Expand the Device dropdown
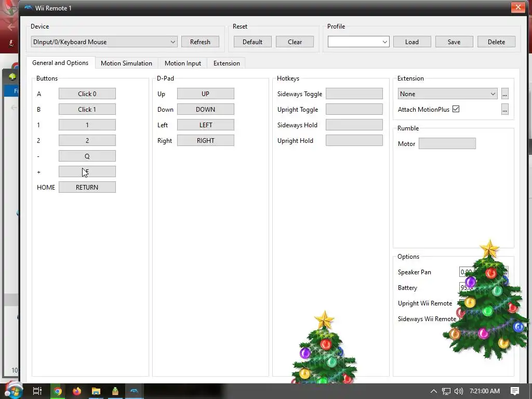532x399 pixels. point(104,42)
